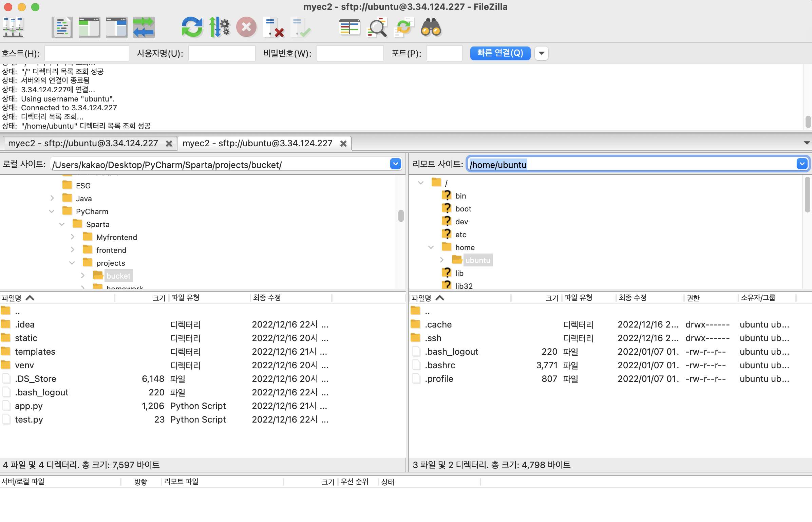
Task: Expand the Java folder in local tree
Action: click(x=52, y=198)
